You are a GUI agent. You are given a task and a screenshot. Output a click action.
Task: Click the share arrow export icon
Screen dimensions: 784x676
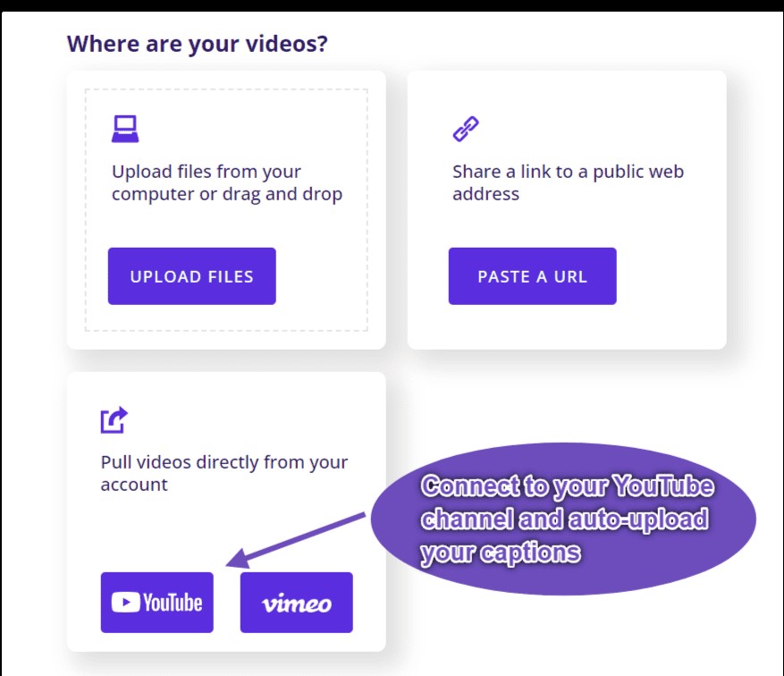tap(114, 420)
